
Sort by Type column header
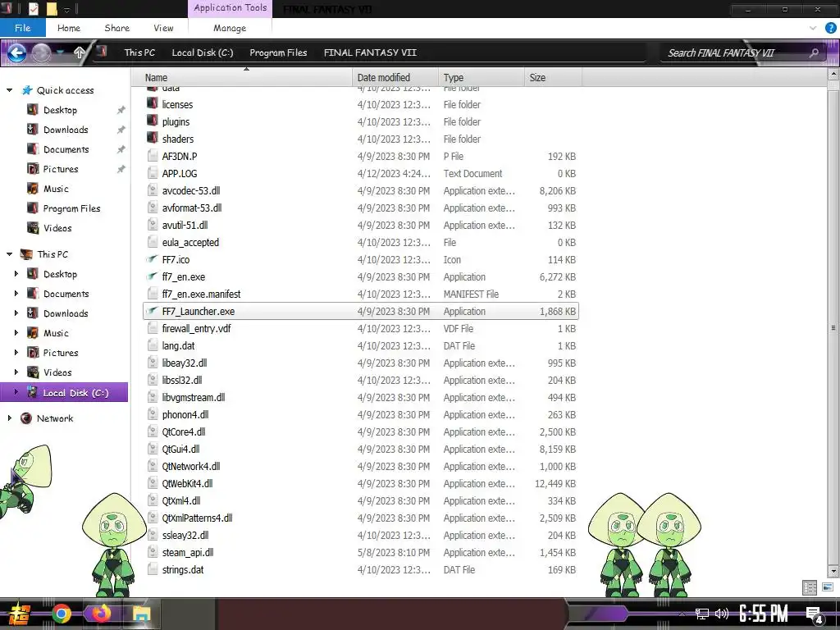(x=481, y=78)
